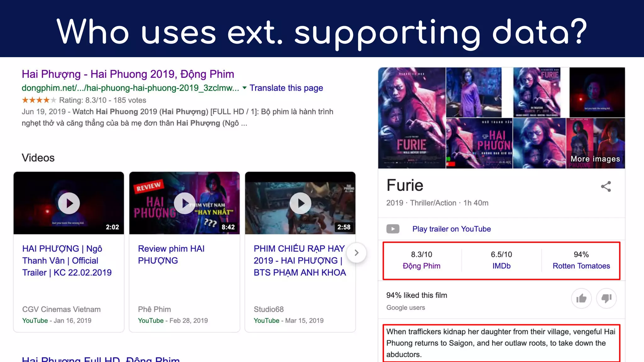The height and width of the screenshot is (362, 644).
Task: Open Play trailer on YouTube link
Action: (451, 229)
